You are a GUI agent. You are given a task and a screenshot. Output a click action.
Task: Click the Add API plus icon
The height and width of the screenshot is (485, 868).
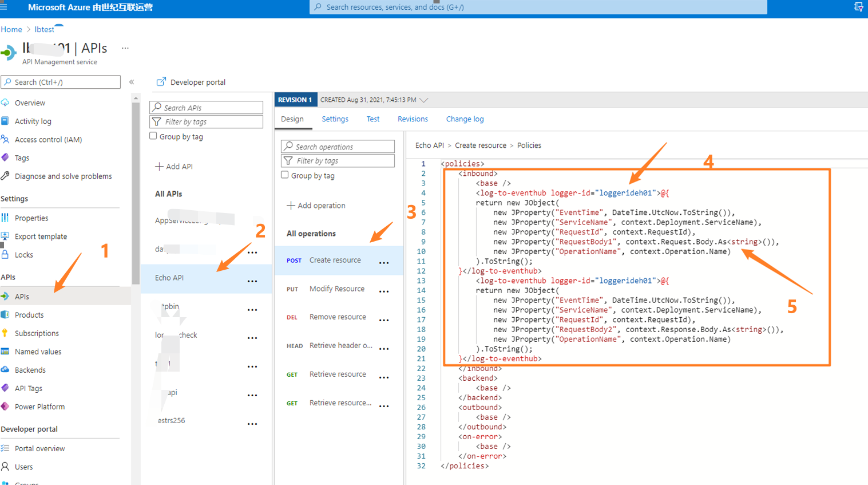pyautogui.click(x=159, y=167)
